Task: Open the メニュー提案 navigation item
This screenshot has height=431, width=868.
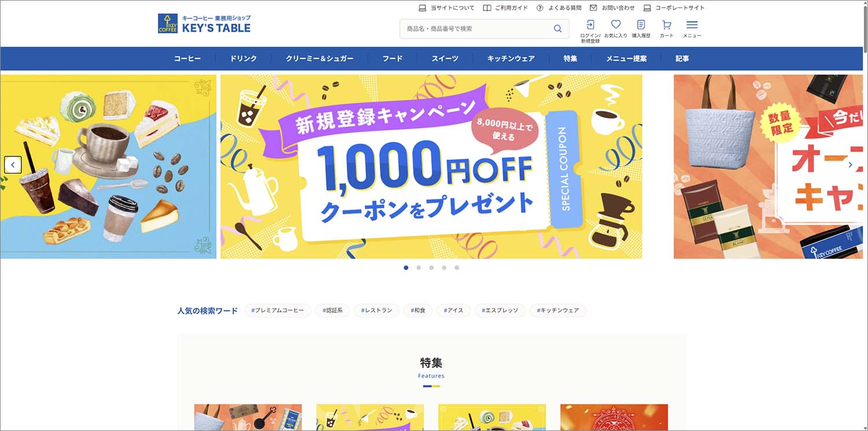Action: (627, 58)
